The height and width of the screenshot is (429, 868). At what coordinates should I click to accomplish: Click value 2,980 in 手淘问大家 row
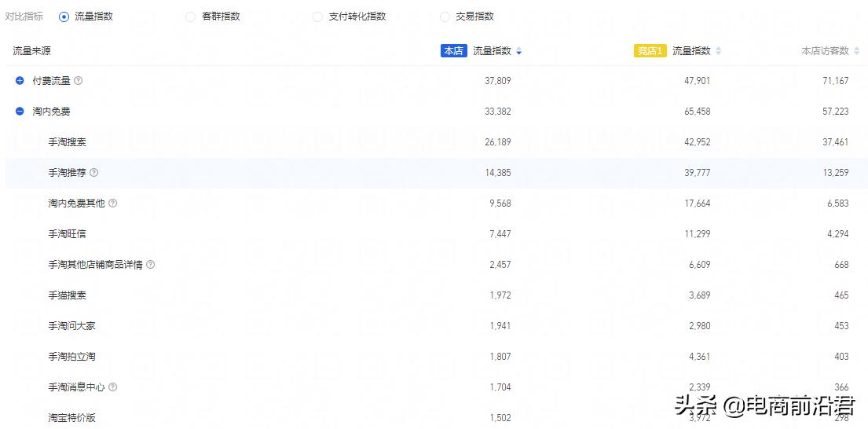tap(700, 326)
